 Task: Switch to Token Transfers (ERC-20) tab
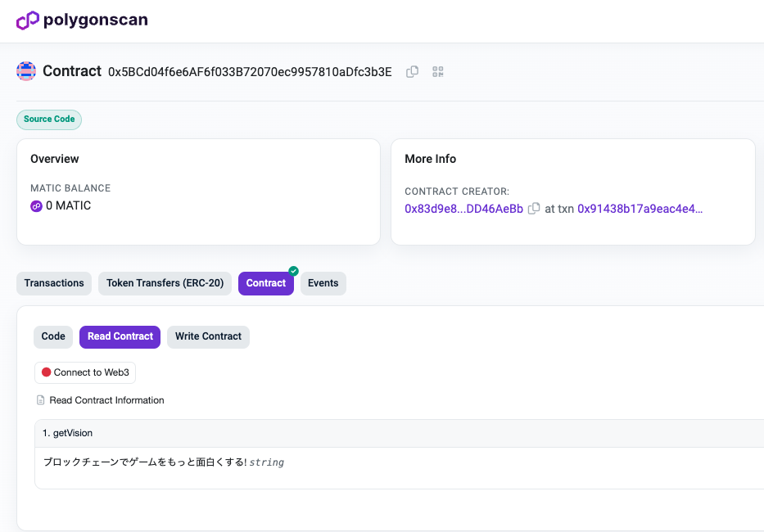[x=165, y=283]
